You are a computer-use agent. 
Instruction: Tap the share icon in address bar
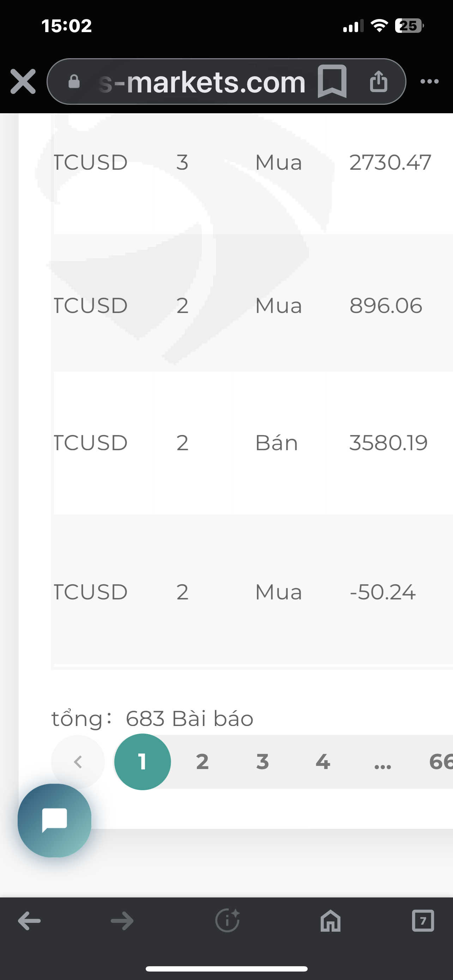(x=378, y=81)
